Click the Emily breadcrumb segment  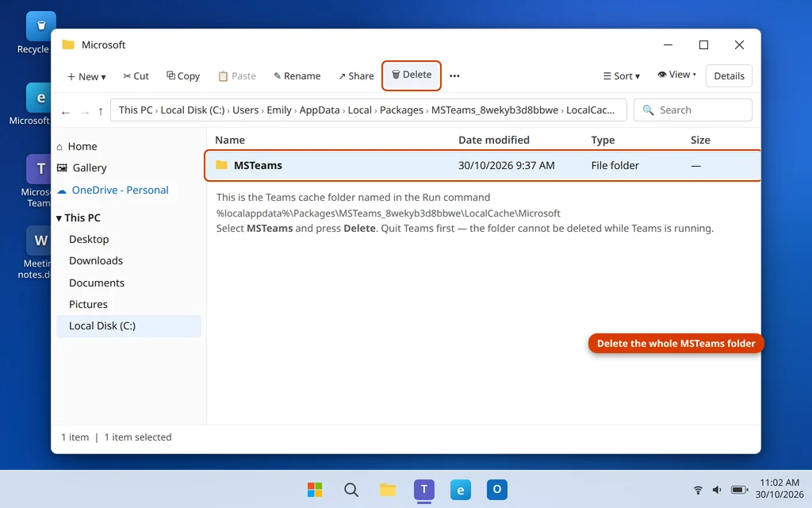(x=279, y=110)
